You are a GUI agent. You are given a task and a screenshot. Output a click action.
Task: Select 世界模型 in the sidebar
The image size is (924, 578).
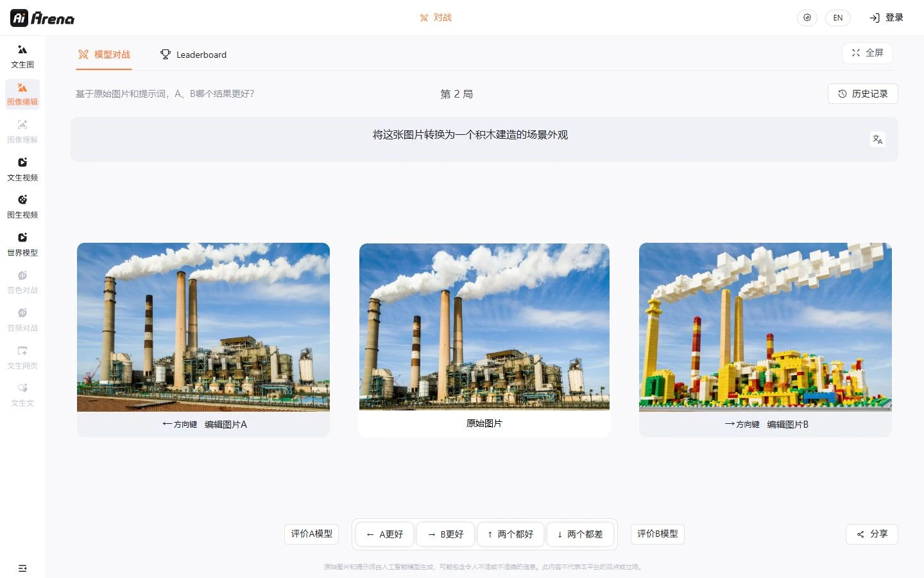point(22,244)
